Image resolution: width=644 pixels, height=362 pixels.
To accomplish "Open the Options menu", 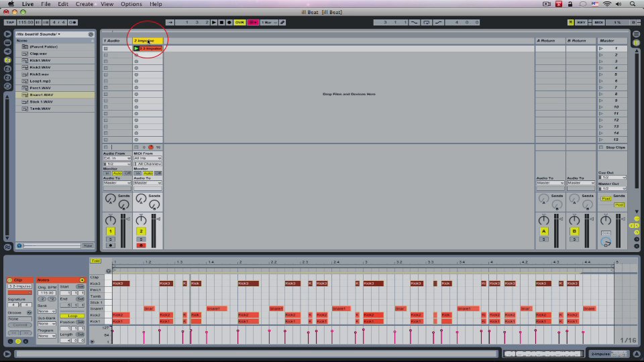I will point(131,4).
